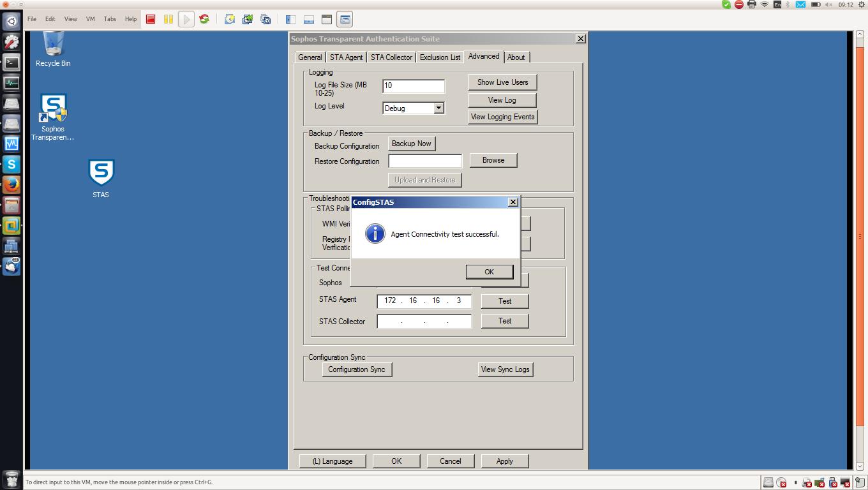
Task: Open the system settings gear in top panel
Action: pyautogui.click(x=862, y=4)
